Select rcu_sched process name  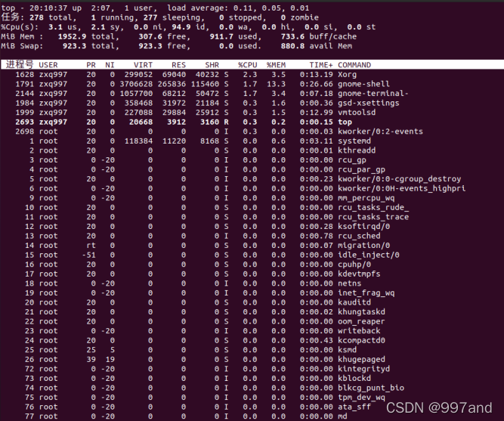pos(359,236)
